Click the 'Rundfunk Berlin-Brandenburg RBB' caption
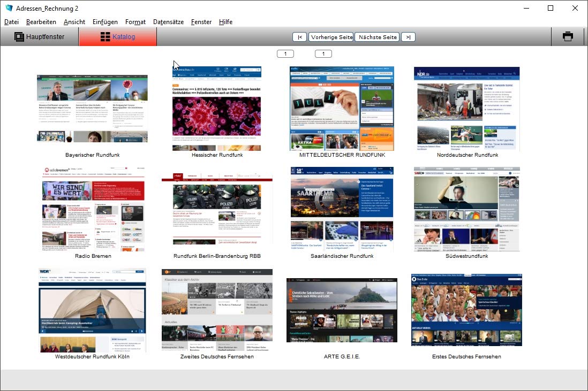Image resolution: width=588 pixels, height=391 pixels. point(217,256)
